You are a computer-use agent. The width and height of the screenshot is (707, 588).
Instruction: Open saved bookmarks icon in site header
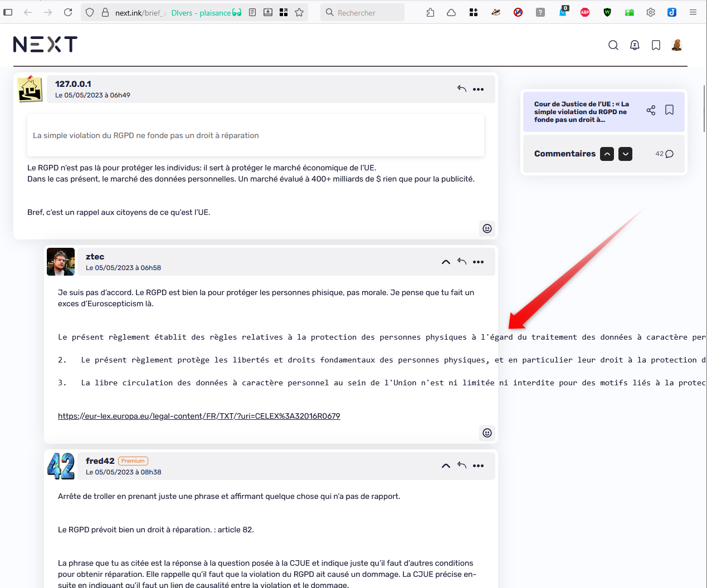(x=656, y=45)
